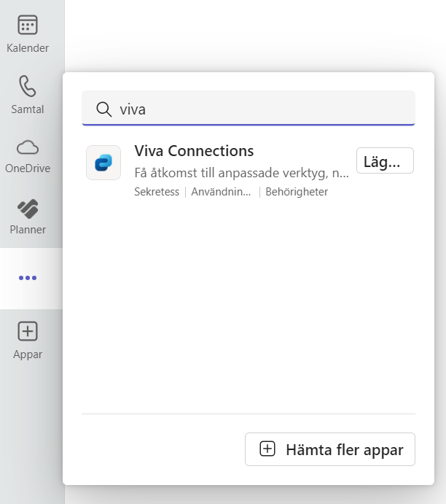
Task: Select the OneDrive label in sidebar
Action: (x=28, y=168)
